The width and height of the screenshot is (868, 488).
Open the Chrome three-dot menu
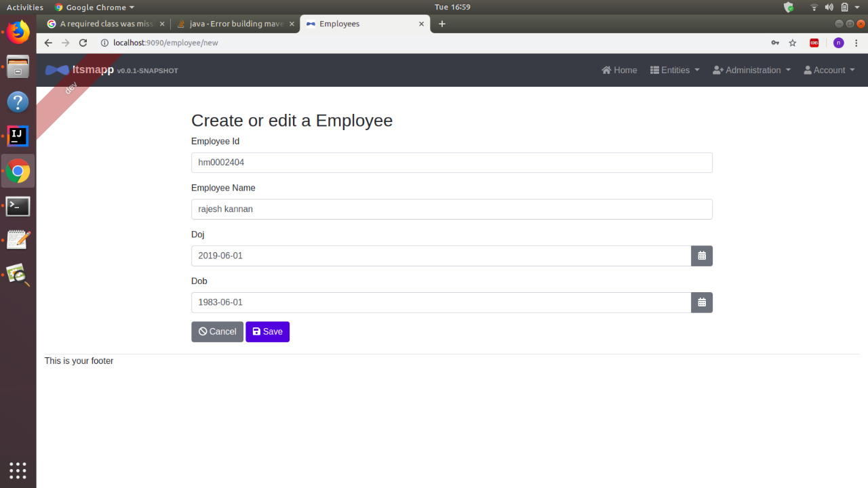856,43
